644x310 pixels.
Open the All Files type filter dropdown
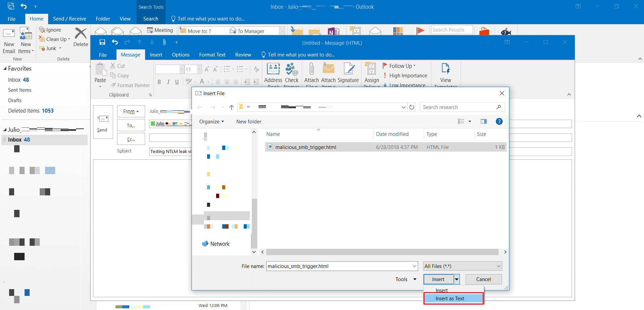point(463,266)
